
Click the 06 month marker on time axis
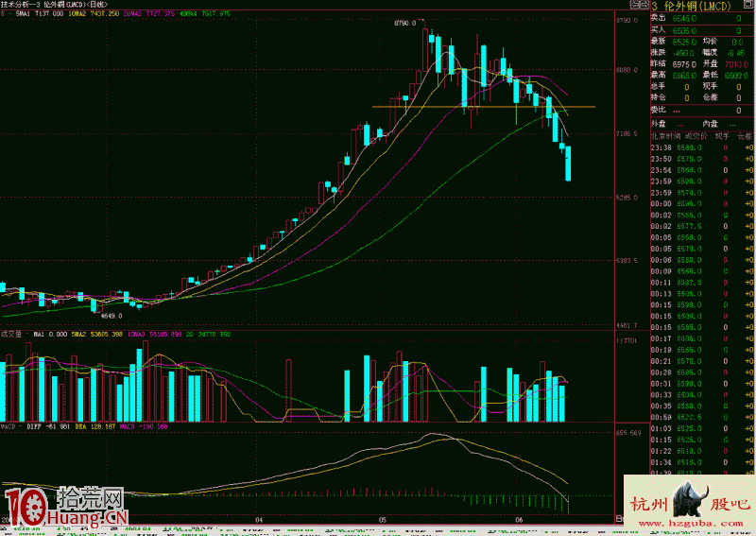519,520
